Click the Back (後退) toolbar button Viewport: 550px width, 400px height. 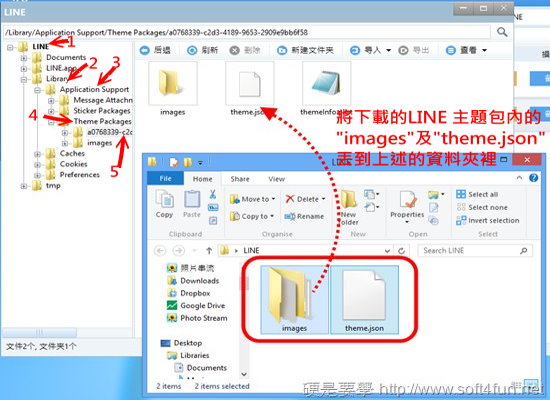[155, 51]
